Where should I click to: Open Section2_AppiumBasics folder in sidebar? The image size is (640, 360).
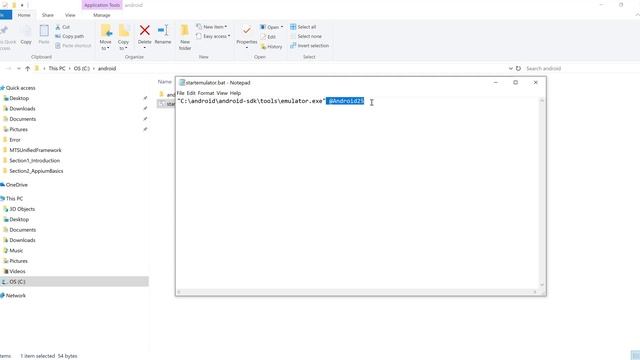click(x=36, y=171)
